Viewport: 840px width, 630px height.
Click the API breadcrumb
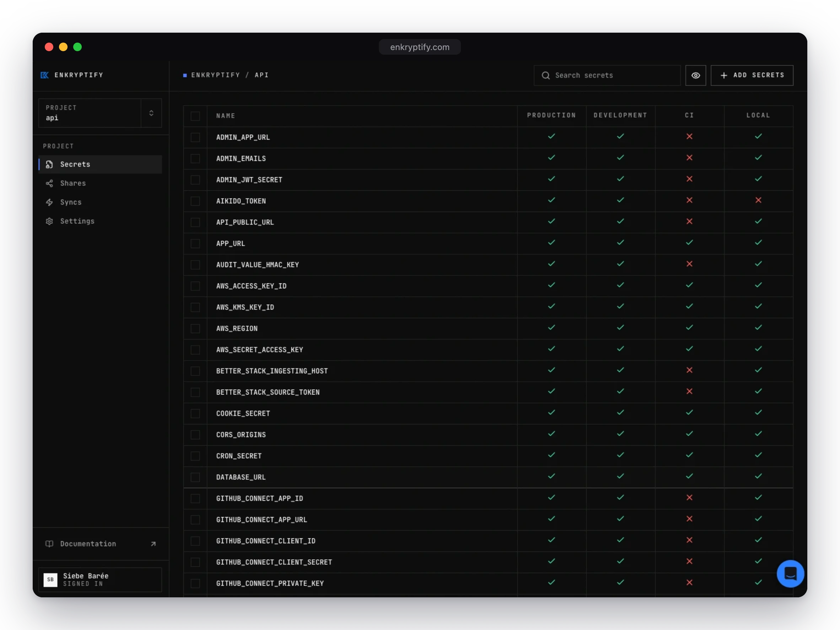[x=262, y=75]
